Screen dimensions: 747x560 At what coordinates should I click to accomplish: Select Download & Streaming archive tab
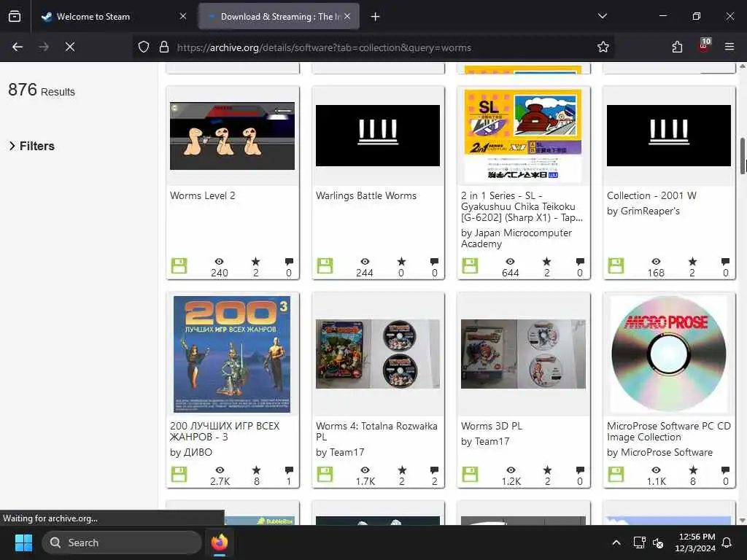[279, 17]
